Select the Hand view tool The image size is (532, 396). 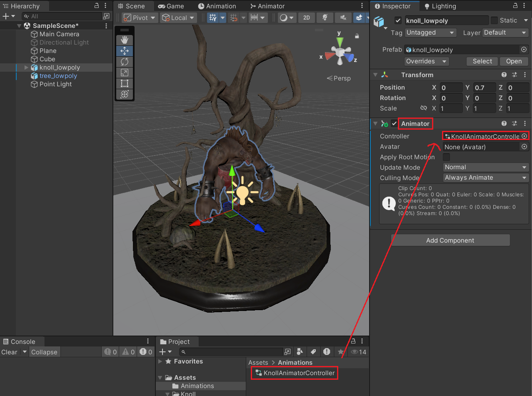(124, 40)
